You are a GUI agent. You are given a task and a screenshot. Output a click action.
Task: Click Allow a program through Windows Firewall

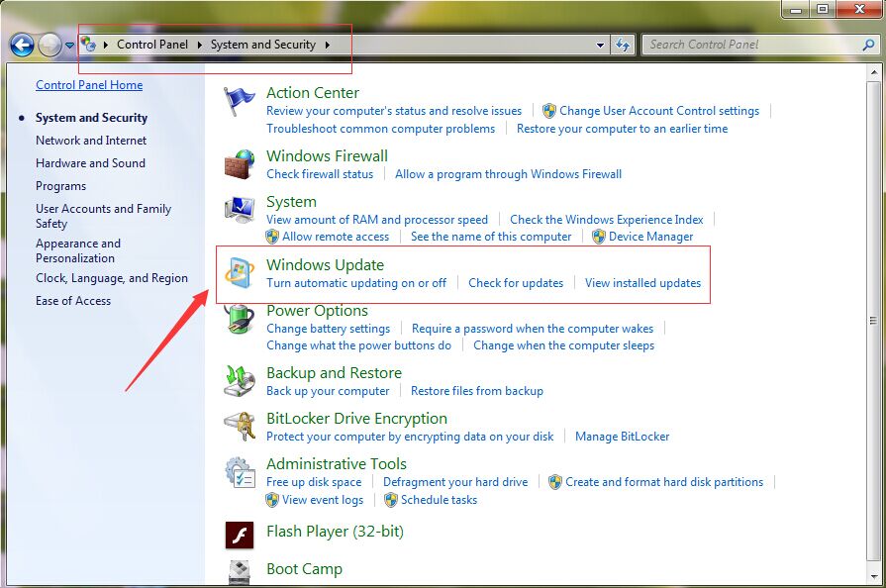(x=509, y=174)
